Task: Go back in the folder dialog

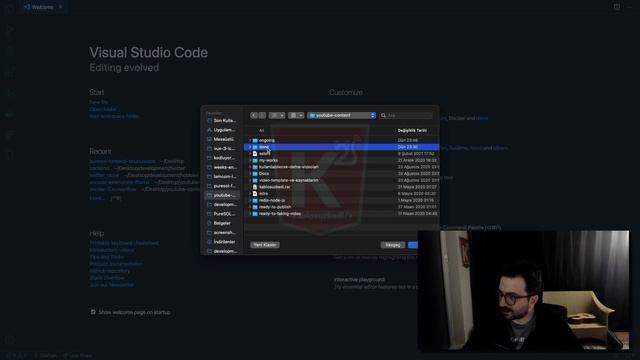Action: coord(254,116)
